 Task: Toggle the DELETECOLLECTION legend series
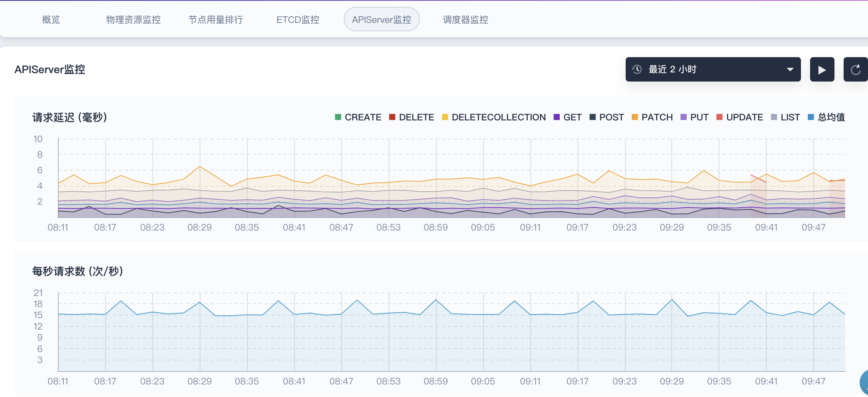coord(494,117)
